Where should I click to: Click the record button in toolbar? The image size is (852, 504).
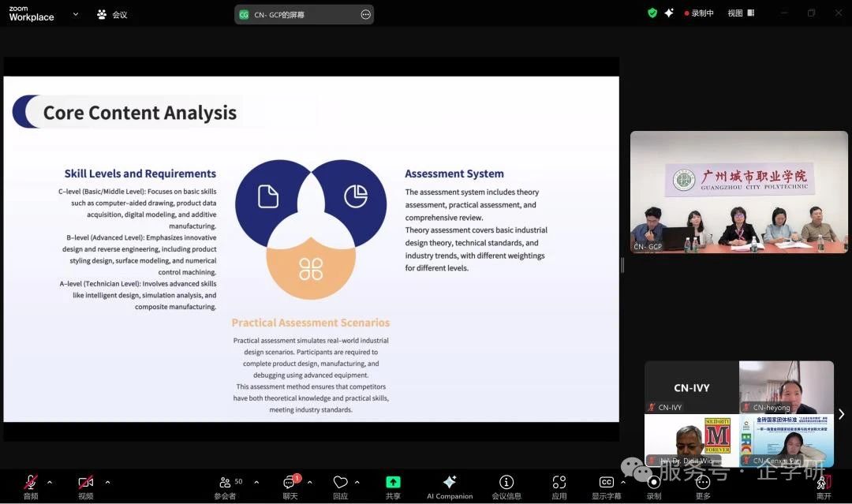pos(654,483)
